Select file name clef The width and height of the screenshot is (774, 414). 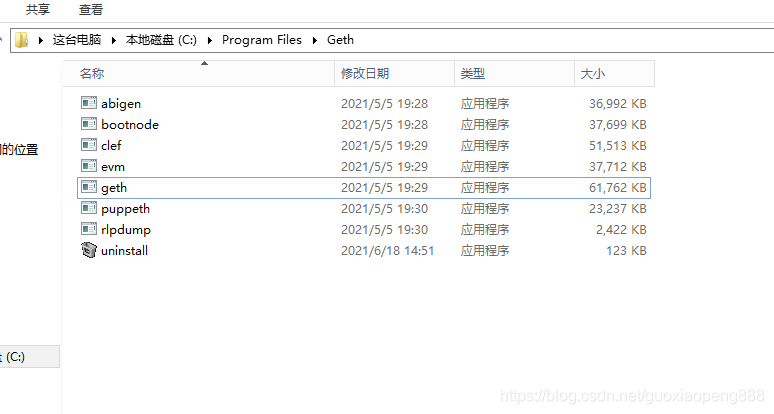(111, 146)
